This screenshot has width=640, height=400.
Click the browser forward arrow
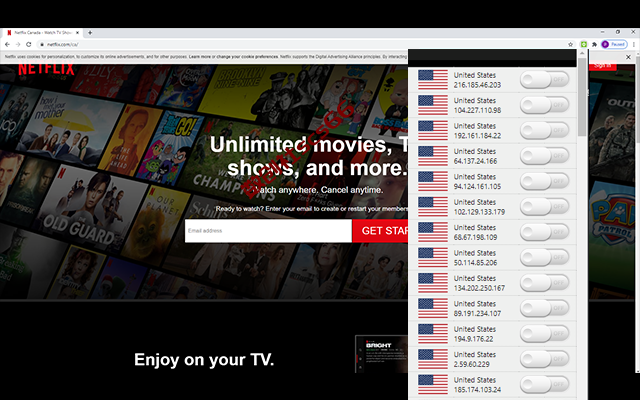(18, 44)
